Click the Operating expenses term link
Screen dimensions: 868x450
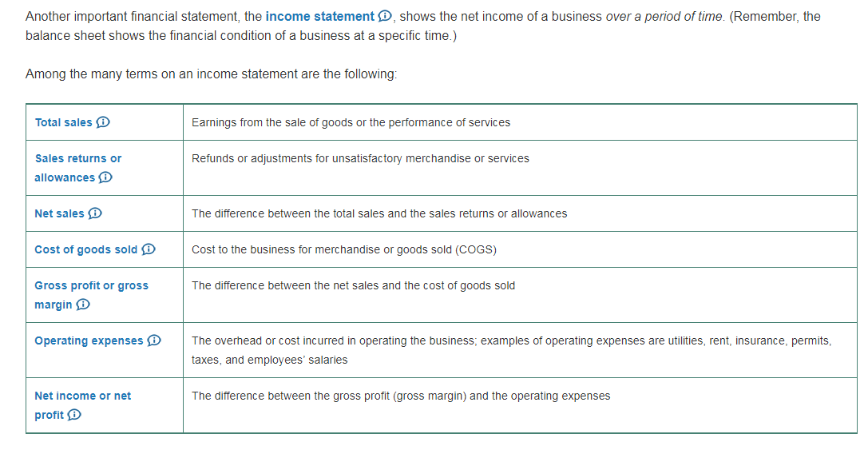[89, 340]
